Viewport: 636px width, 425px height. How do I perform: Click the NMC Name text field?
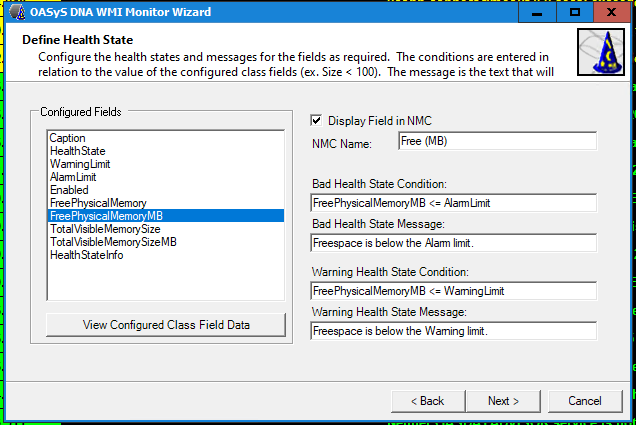point(496,141)
